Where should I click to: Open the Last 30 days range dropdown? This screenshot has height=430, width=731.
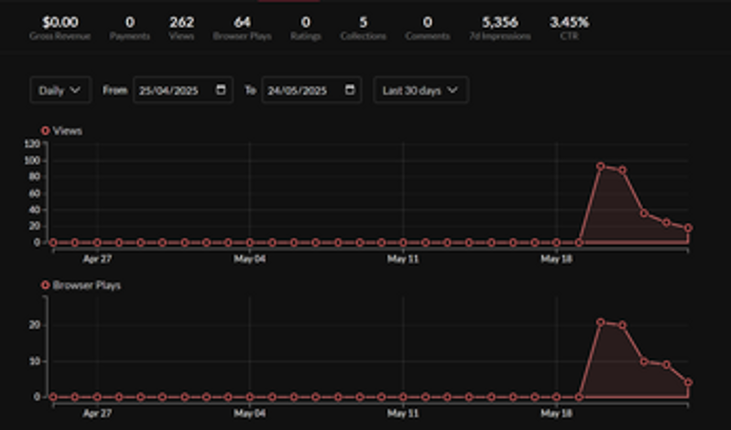(x=420, y=90)
